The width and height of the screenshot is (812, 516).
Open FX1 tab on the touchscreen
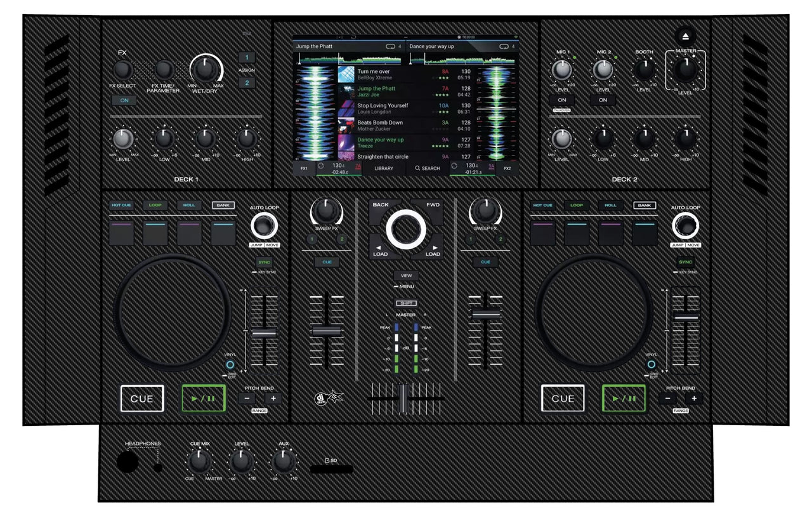304,168
